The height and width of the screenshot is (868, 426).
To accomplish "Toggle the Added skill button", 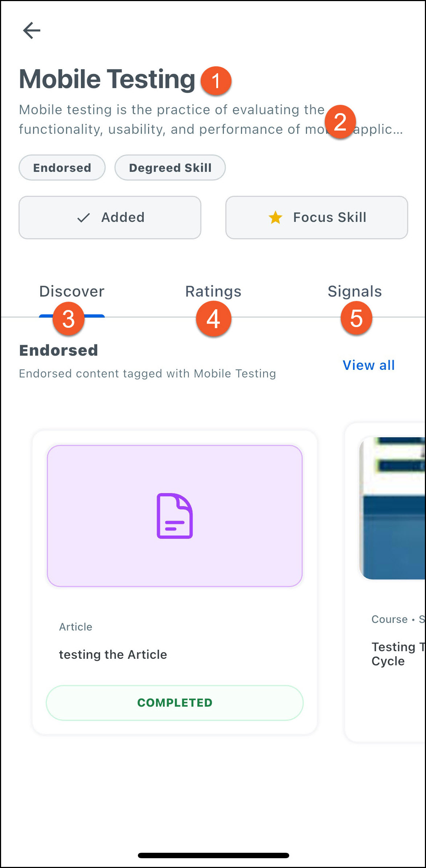I will click(110, 218).
